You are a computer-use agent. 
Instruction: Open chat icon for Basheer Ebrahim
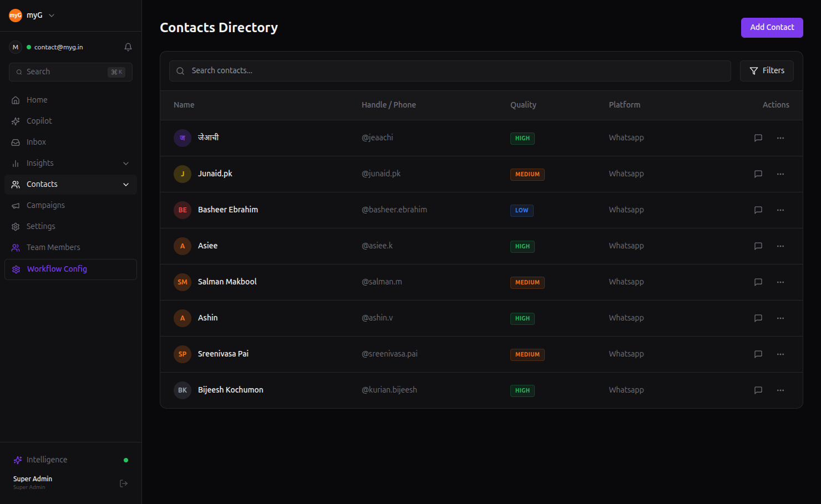point(758,210)
